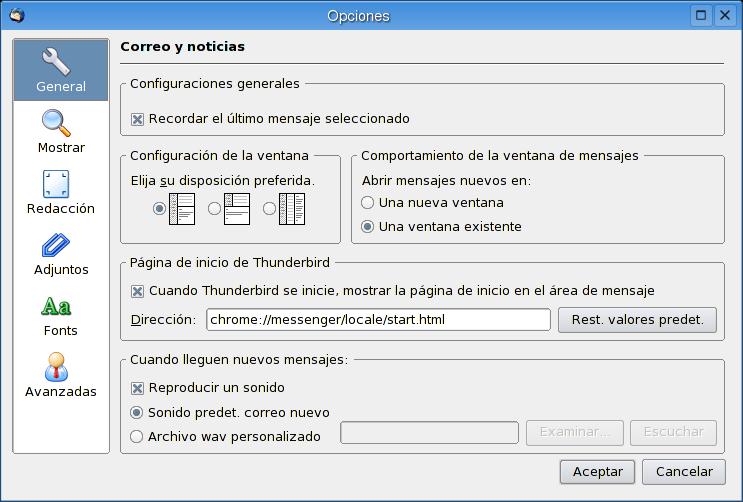
Task: Open the Mostrar magnifier category
Action: [61, 131]
